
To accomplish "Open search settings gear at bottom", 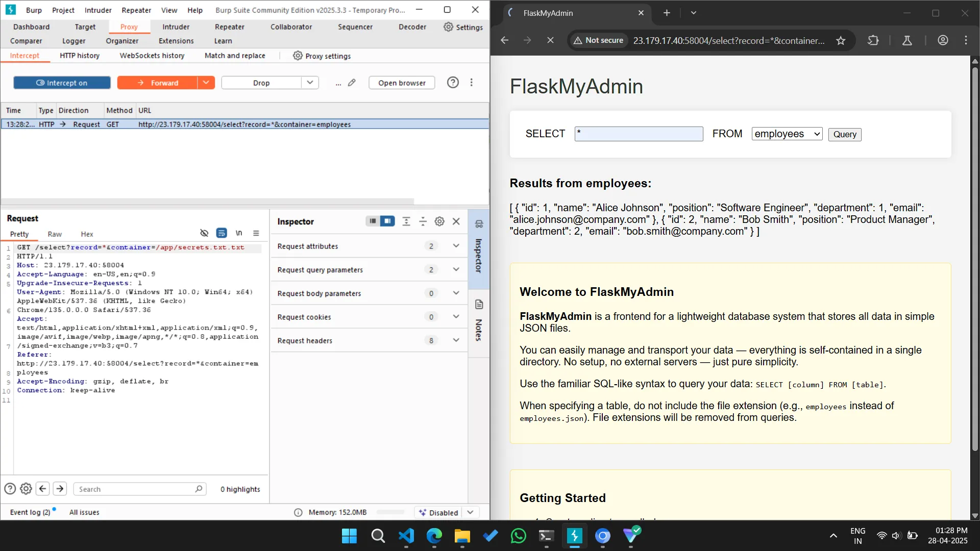I will [26, 489].
